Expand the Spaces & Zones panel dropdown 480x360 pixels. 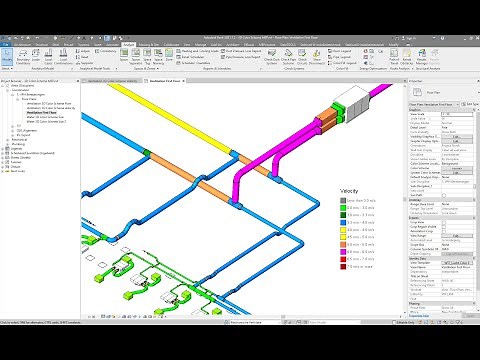coord(146,68)
